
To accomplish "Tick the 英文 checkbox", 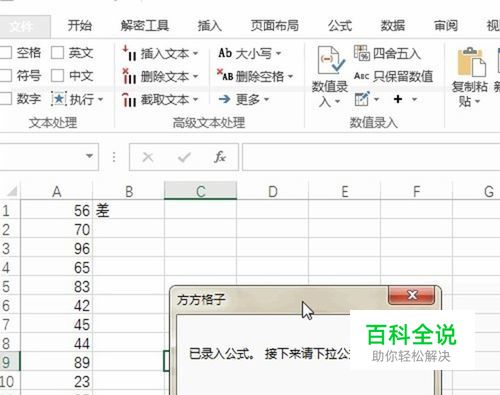I will (57, 53).
